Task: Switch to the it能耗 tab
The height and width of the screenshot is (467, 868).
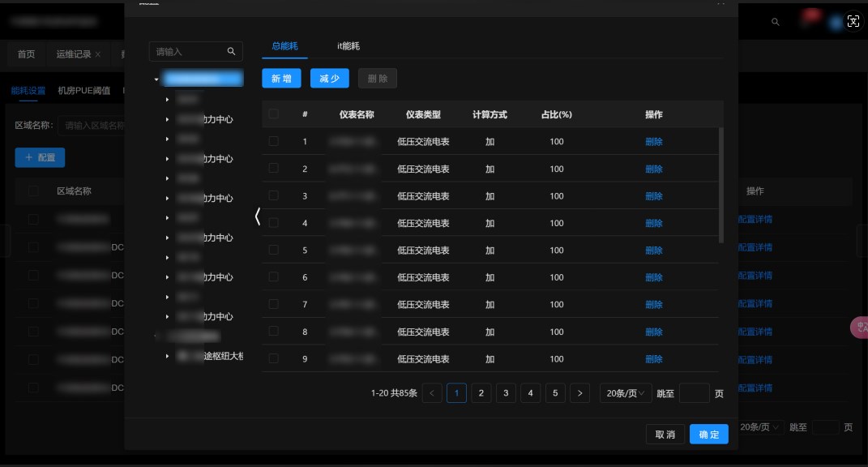Action: (348, 46)
